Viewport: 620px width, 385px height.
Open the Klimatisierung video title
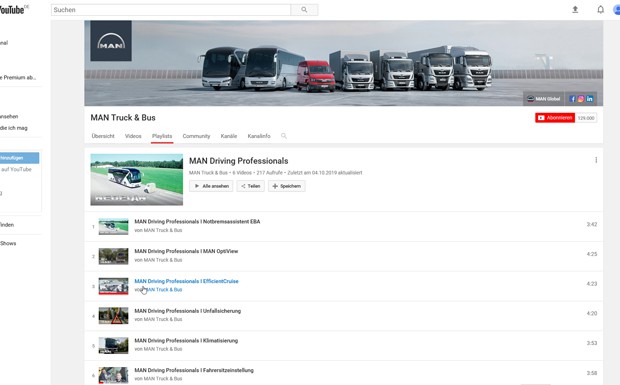tap(186, 340)
